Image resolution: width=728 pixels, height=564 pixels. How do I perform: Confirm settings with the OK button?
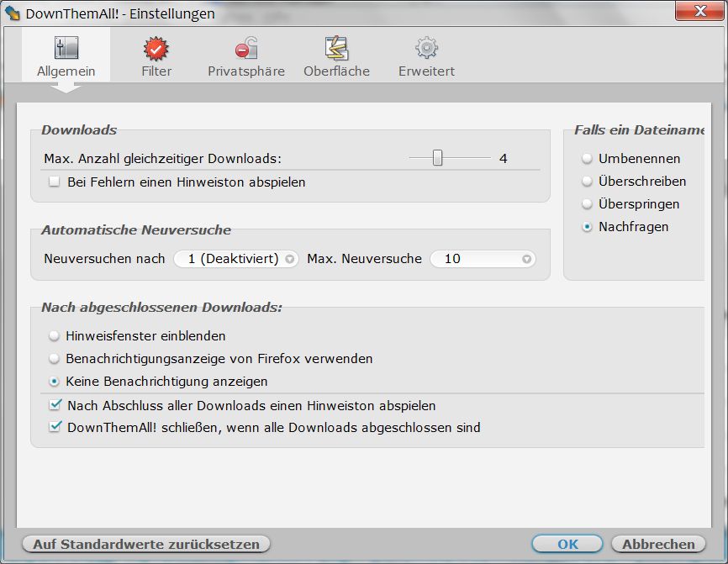(x=567, y=544)
